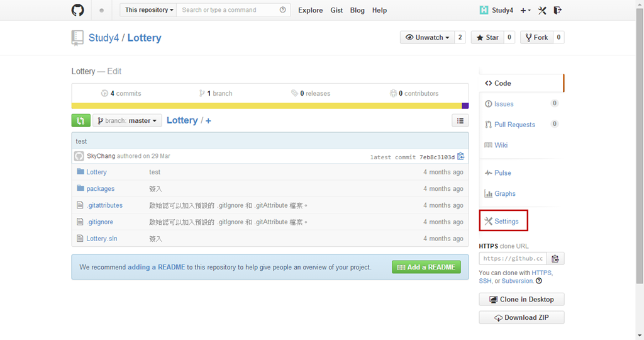This screenshot has height=340, width=644.
Task: Click the repository book icon
Action: pos(77,38)
